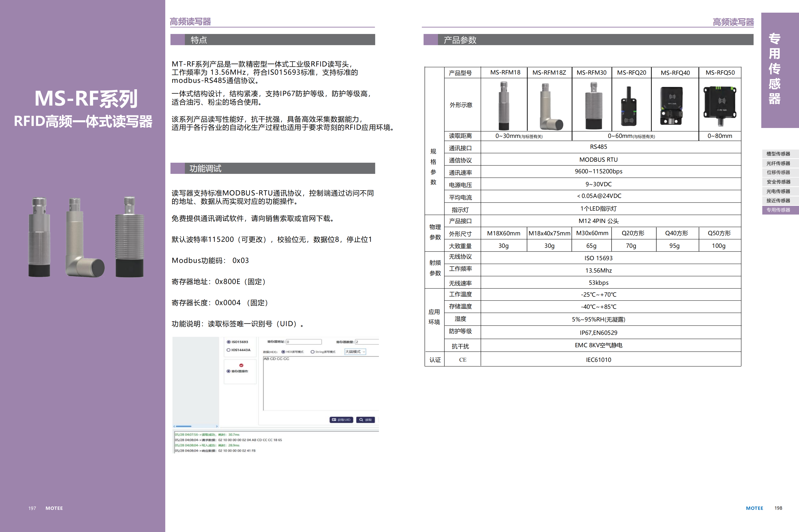The width and height of the screenshot is (799, 532).
Task: Click the MS-RFM18Z angled sensor image
Action: pyautogui.click(x=551, y=107)
